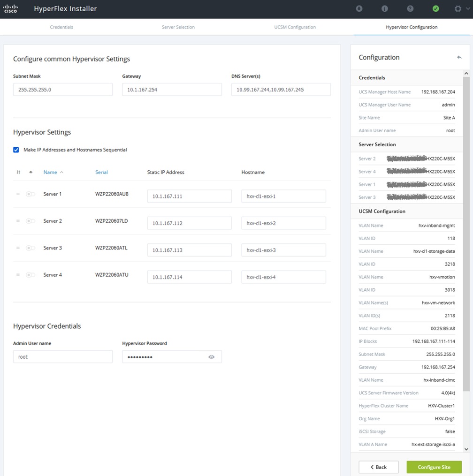Select Hypervisor Configuration tab
473x476 pixels.
(x=412, y=27)
